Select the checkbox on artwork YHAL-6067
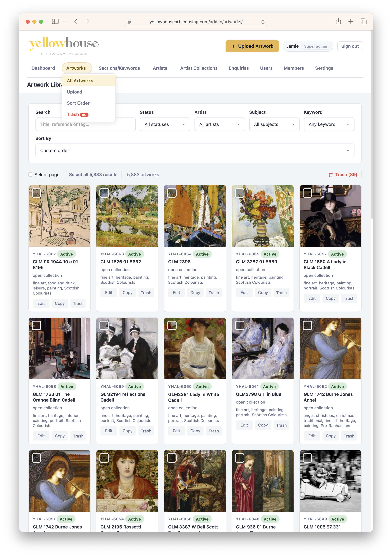 pyautogui.click(x=37, y=193)
